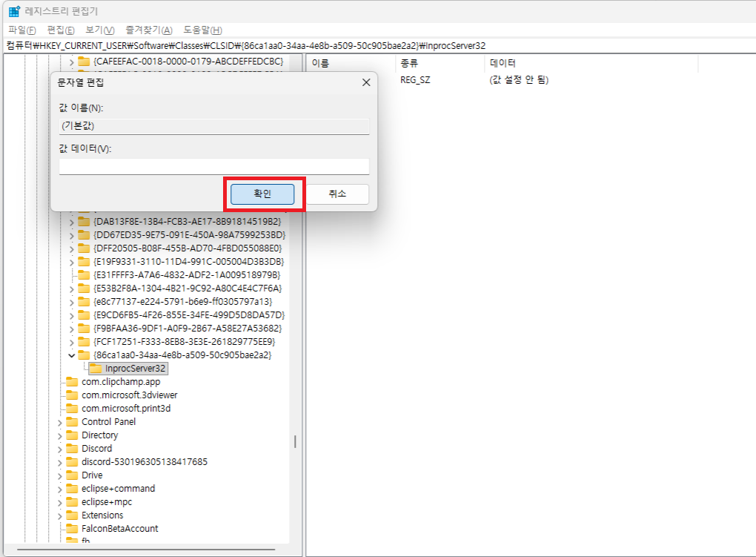This screenshot has height=557, width=756.
Task: Expand the {DD67ED35-9E75-091E-450A-98A7599253BD} key
Action: [71, 236]
